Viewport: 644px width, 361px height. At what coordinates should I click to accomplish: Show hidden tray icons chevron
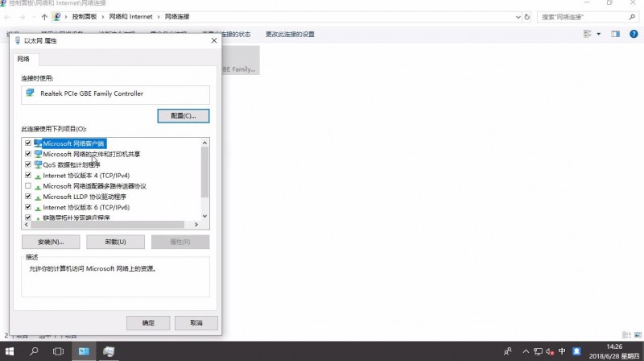click(526, 351)
